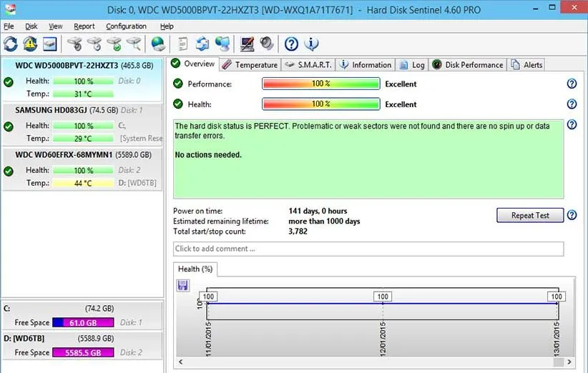
Task: Open the Configuration menu
Action: click(x=126, y=26)
